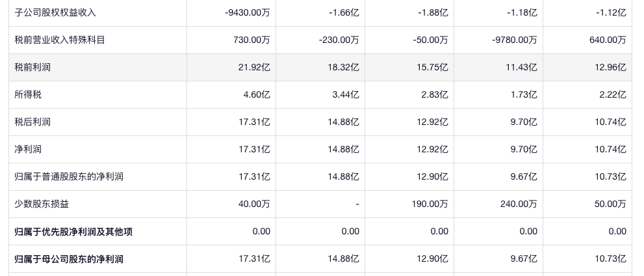Click the bold 归属于优先股净利润及其他项 label
The height and width of the screenshot is (276, 644).
click(73, 231)
